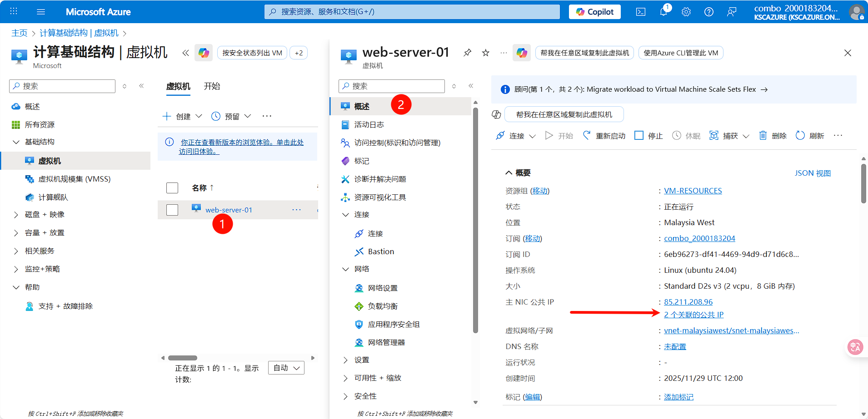Open 活动日志 in VM menu
Image resolution: width=868 pixels, height=419 pixels.
click(369, 124)
